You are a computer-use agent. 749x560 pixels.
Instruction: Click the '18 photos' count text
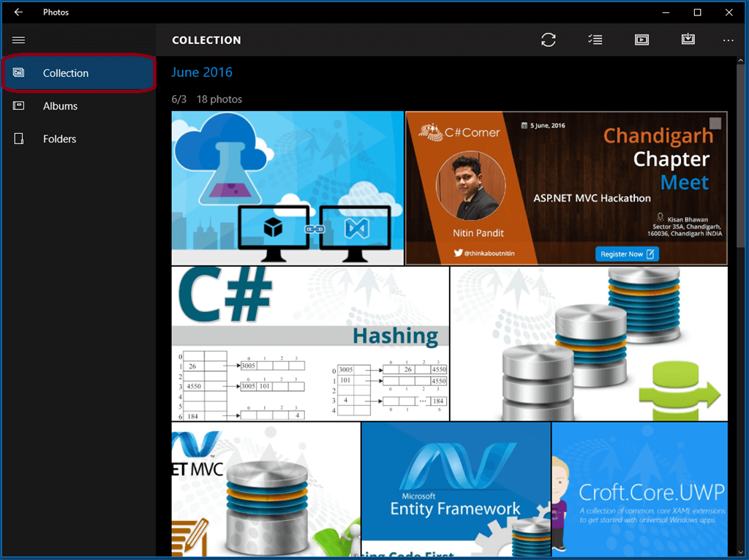click(x=219, y=99)
